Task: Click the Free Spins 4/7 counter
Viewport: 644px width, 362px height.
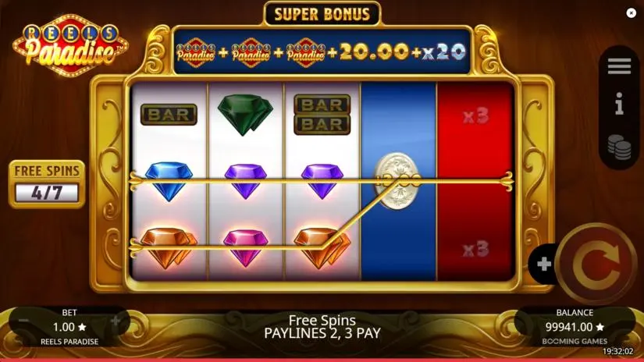Action: click(47, 184)
